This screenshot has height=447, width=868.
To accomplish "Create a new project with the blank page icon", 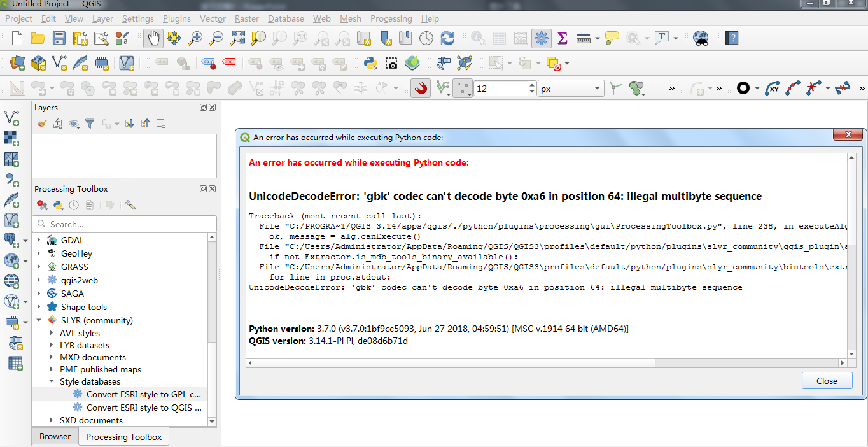I will pos(17,38).
